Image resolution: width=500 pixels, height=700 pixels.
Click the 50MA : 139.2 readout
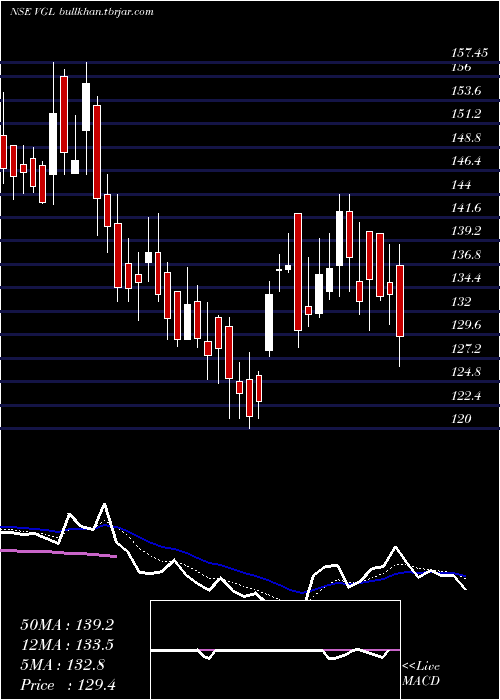click(67, 625)
